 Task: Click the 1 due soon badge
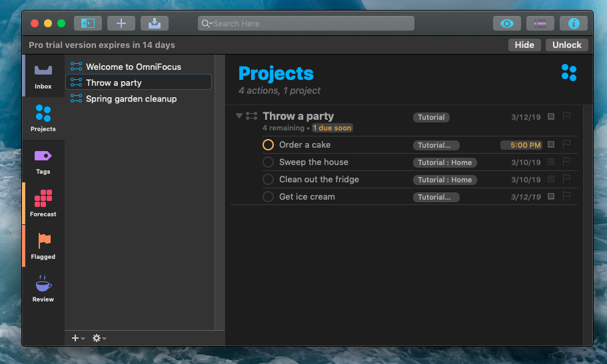pyautogui.click(x=332, y=128)
